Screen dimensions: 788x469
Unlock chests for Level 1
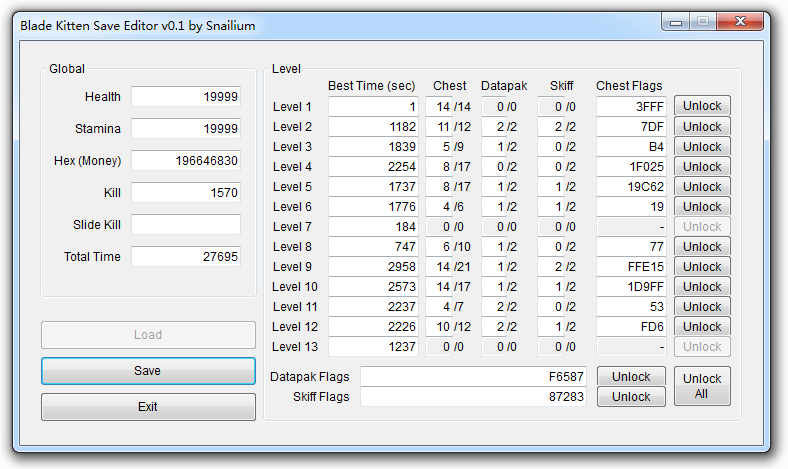(x=702, y=106)
